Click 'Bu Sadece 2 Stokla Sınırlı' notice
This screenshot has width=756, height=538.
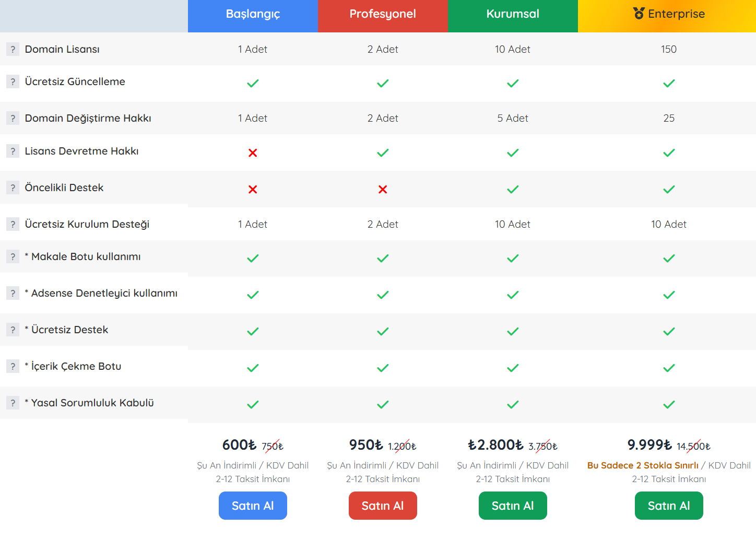[643, 465]
